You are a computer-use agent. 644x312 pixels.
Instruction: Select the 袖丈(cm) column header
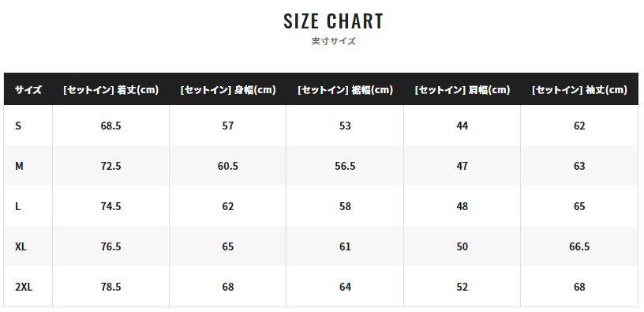(579, 89)
